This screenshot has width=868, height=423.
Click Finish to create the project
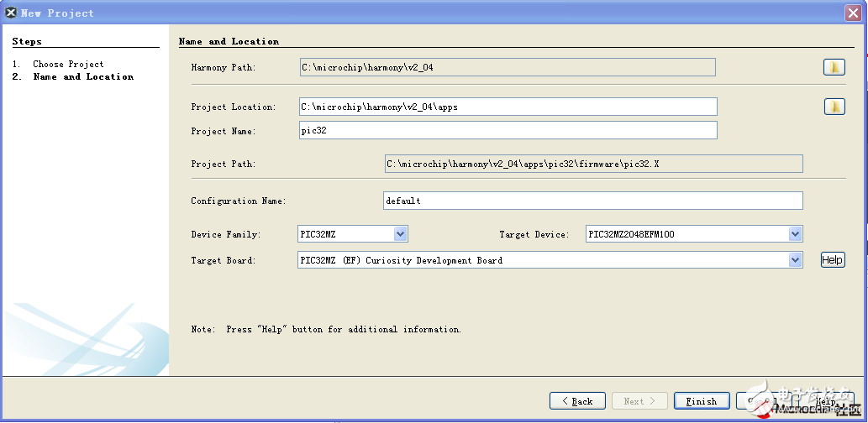pyautogui.click(x=701, y=401)
